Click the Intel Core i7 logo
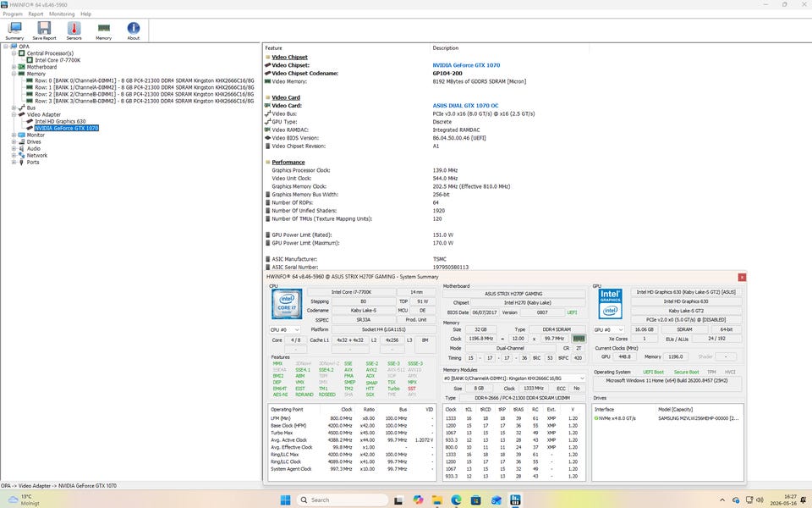Viewport: 812px width, 508px height. pos(287,304)
